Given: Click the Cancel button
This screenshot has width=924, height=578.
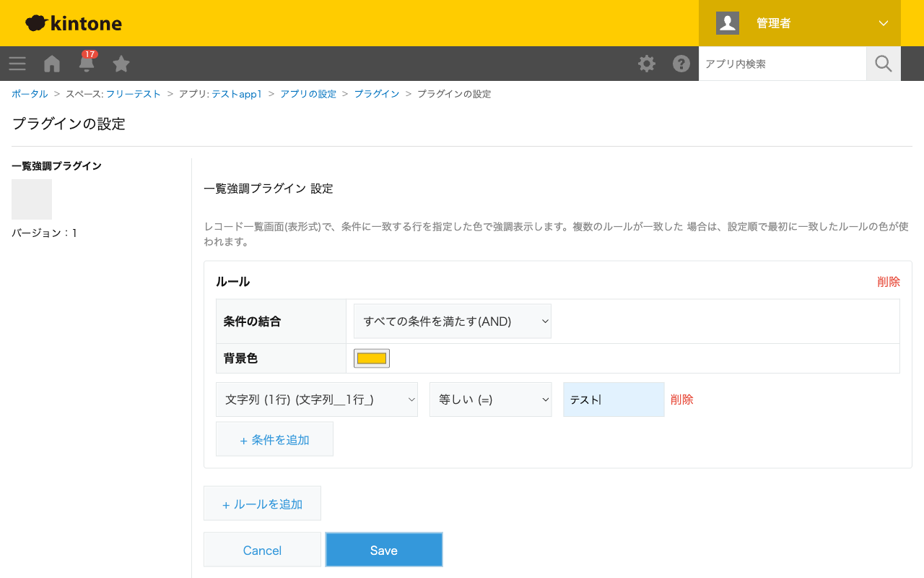Looking at the screenshot, I should pyautogui.click(x=262, y=550).
